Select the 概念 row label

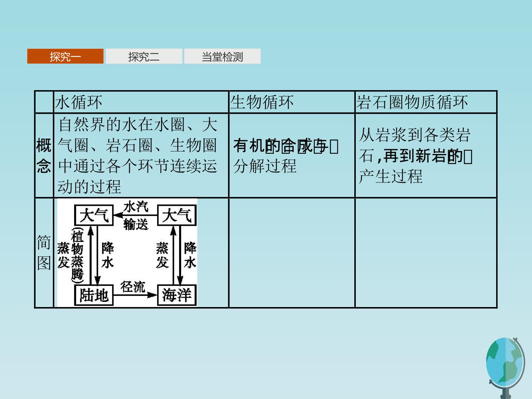pos(44,156)
